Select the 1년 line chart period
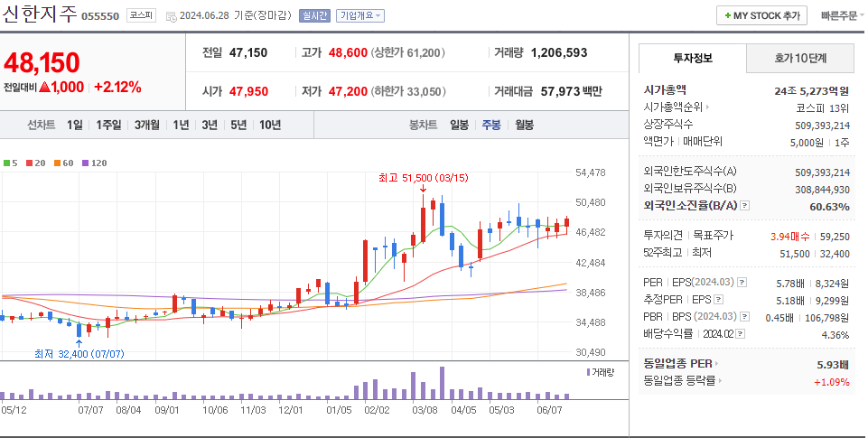The image size is (868, 438). tap(181, 126)
